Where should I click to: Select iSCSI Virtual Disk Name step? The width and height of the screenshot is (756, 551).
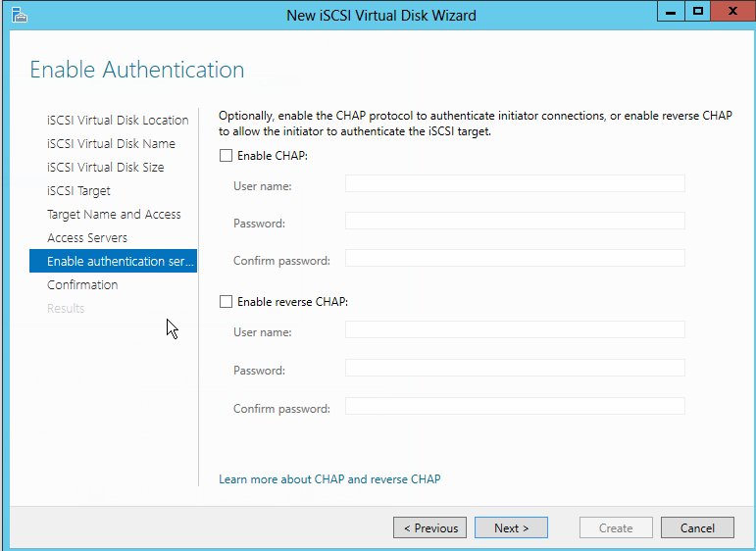pos(111,143)
